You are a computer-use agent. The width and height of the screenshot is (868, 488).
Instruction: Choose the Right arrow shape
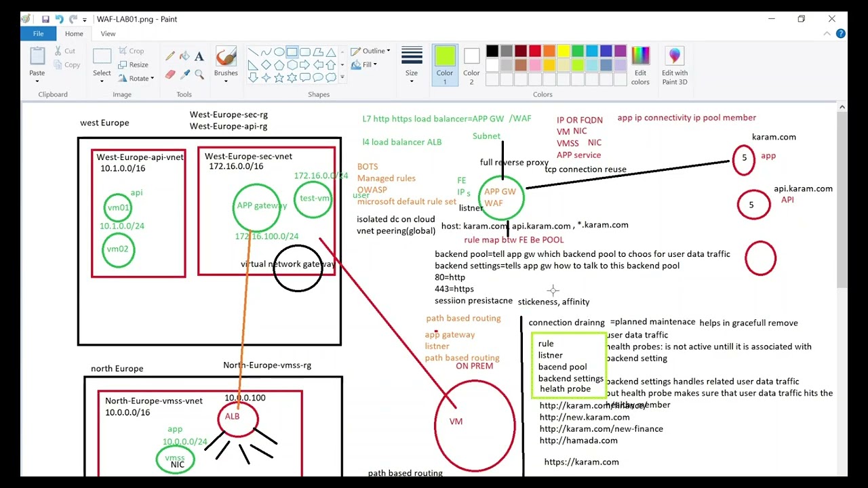[305, 65]
